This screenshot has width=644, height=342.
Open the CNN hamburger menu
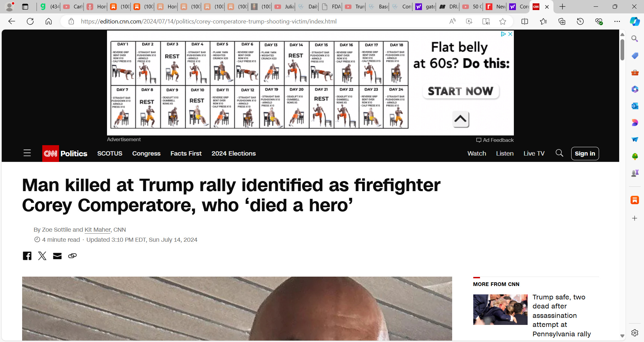tap(27, 153)
